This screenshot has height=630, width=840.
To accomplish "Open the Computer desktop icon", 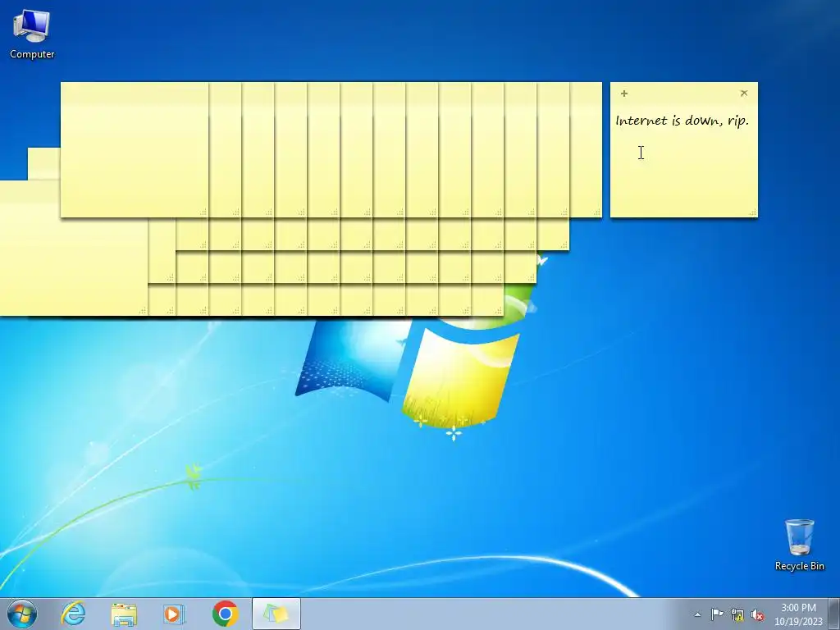I will 32,34.
